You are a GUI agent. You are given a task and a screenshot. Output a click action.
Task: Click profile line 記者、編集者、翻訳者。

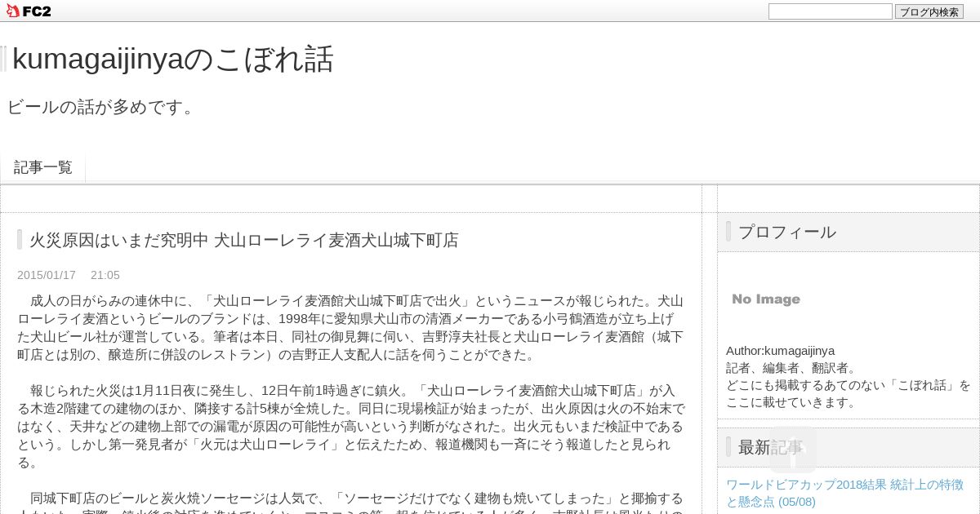pos(791,368)
